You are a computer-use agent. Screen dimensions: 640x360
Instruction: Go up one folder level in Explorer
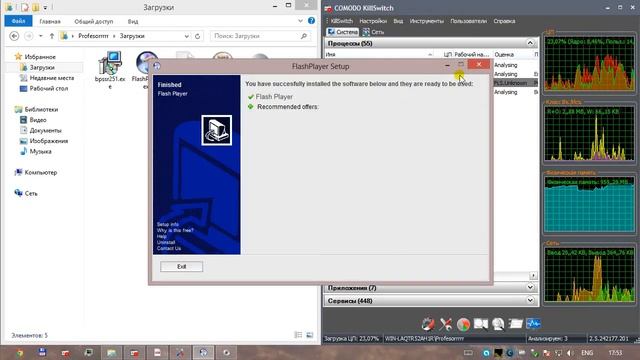coord(52,36)
